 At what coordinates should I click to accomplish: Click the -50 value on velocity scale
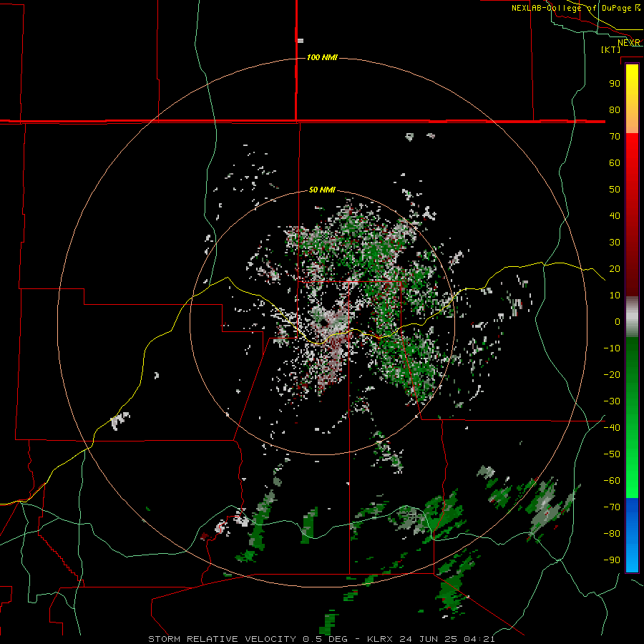pos(612,454)
